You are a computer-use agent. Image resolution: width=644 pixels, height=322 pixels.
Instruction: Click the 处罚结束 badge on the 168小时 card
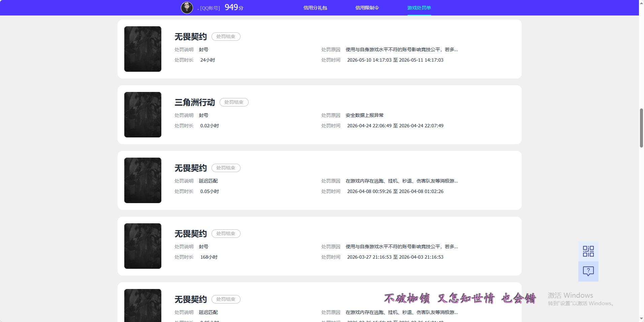(x=226, y=233)
